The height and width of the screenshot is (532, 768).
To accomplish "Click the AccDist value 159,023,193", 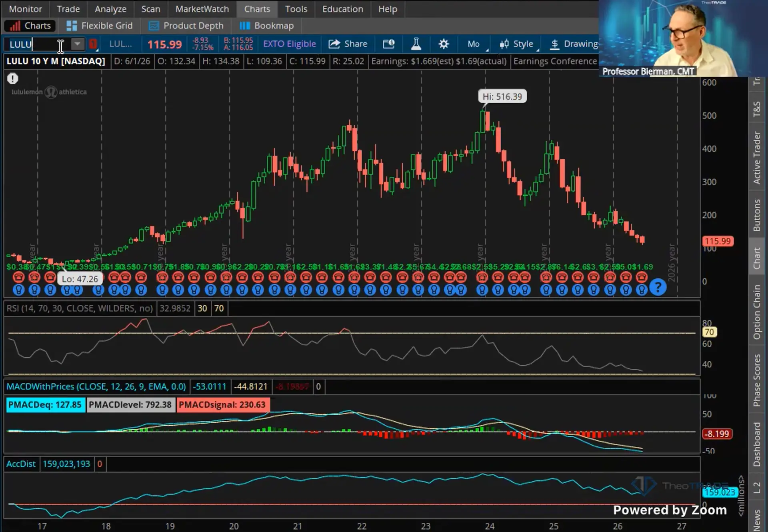I will pos(66,464).
